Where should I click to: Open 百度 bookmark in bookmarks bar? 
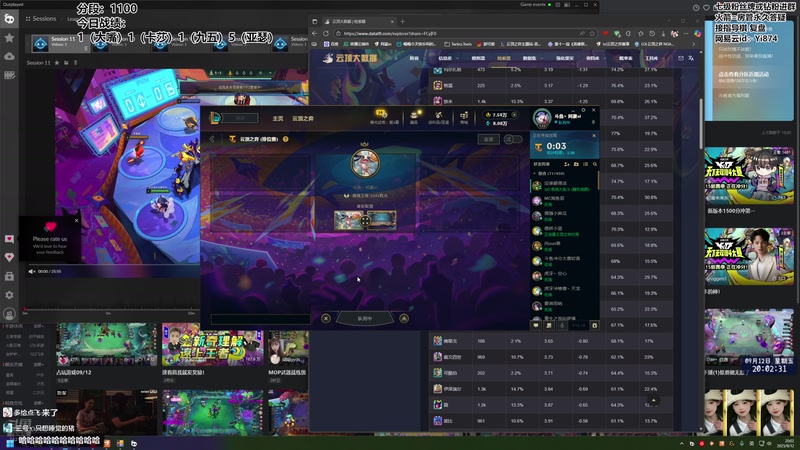click(331, 44)
